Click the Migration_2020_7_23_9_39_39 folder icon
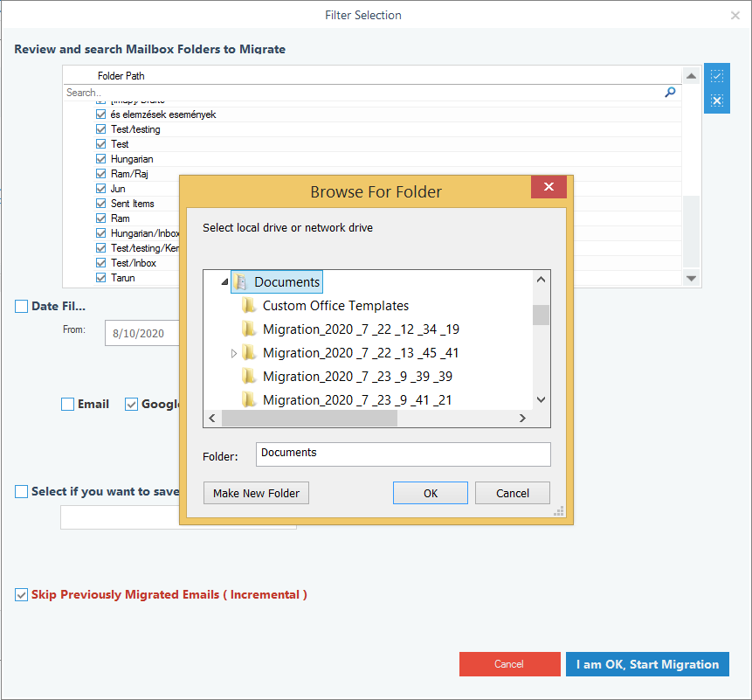The width and height of the screenshot is (752, 700). tap(248, 376)
